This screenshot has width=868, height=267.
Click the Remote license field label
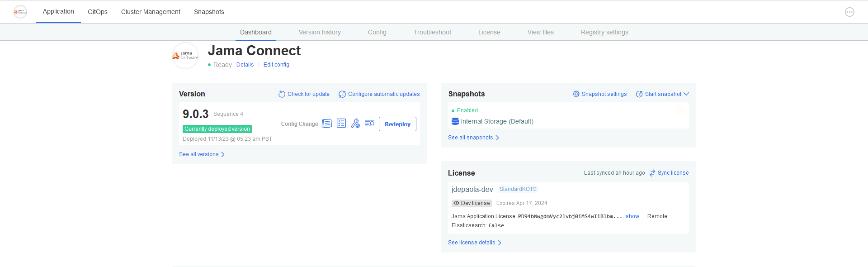[x=657, y=216]
